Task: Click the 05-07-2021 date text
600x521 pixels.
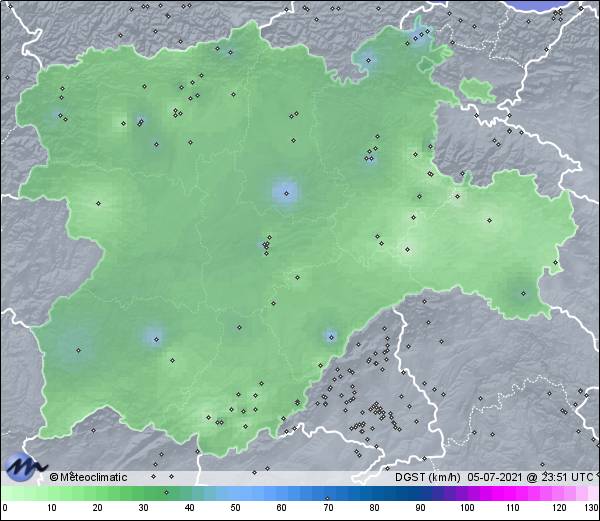Action: (495, 477)
